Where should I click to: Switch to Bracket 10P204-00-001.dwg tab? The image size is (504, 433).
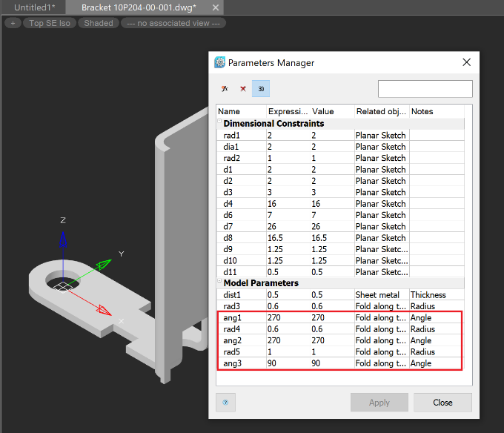tap(138, 7)
